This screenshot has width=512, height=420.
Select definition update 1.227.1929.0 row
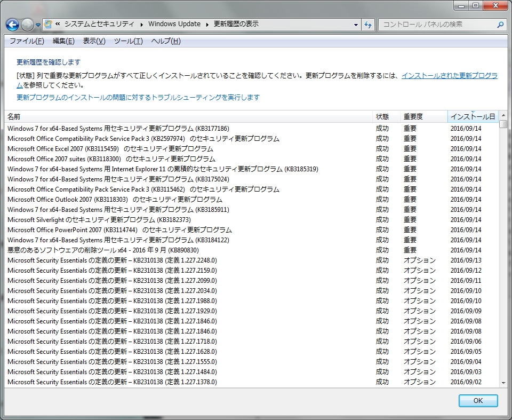(x=251, y=311)
